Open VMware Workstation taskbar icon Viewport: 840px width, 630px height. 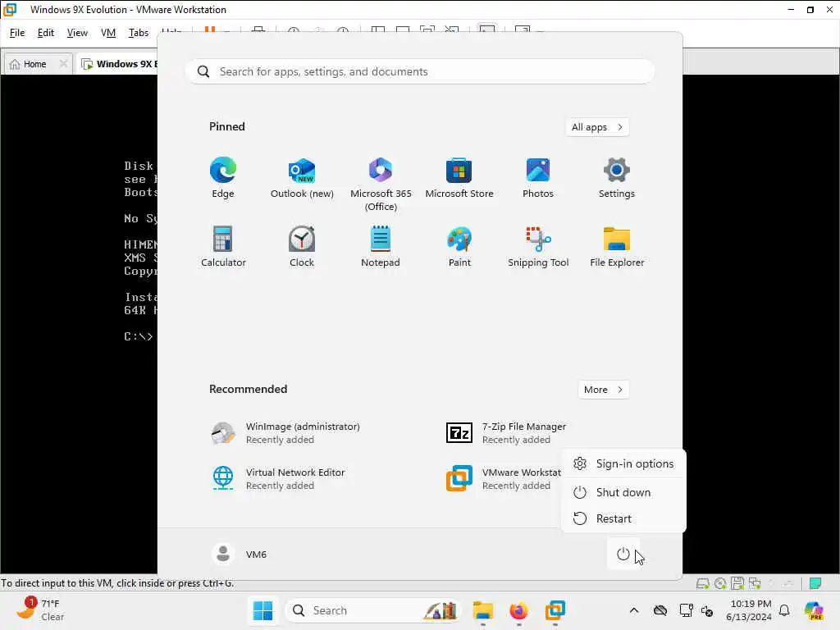pyautogui.click(x=555, y=610)
